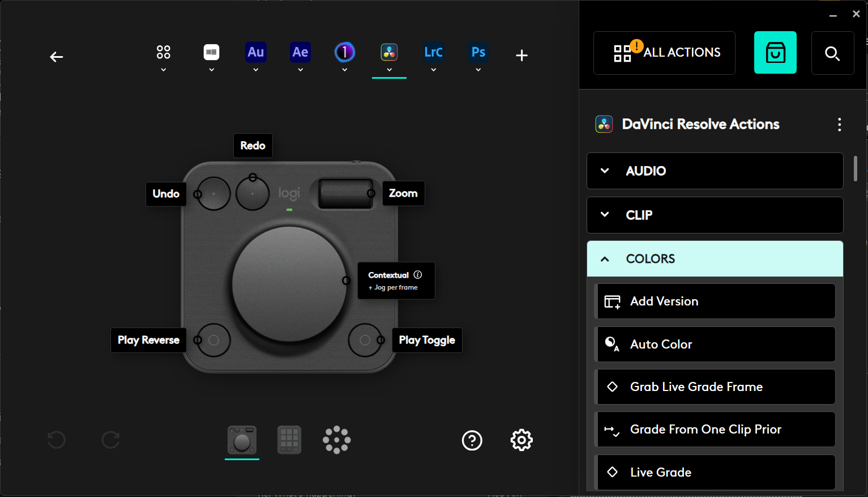Viewport: 868px width, 497px height.
Task: Select the Play Toggle button label
Action: 427,340
